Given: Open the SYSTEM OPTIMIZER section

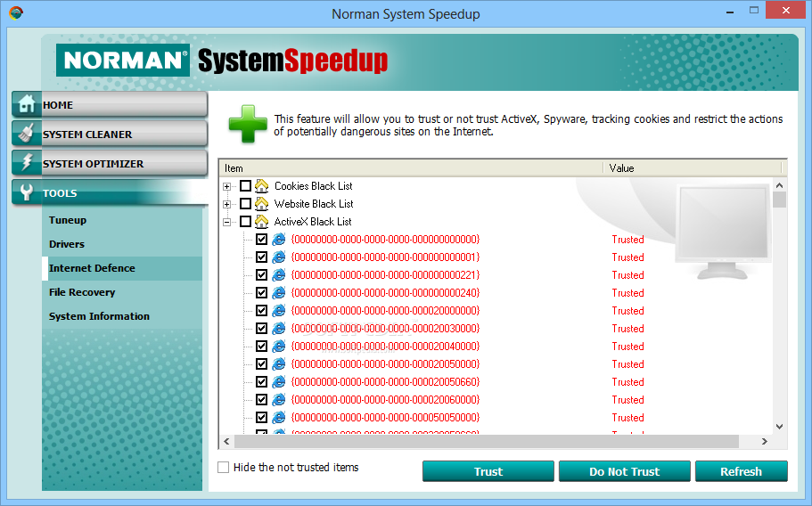Looking at the screenshot, I should (110, 163).
